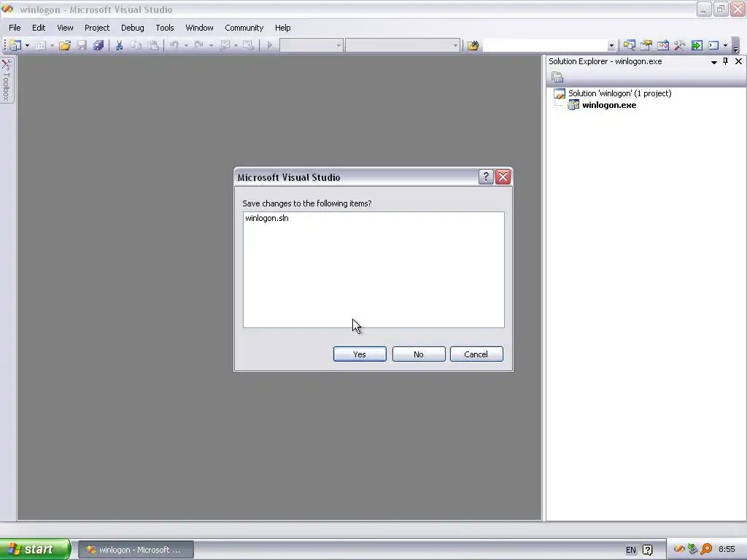Click winlogon Visual Studio taskbar button

(x=136, y=550)
